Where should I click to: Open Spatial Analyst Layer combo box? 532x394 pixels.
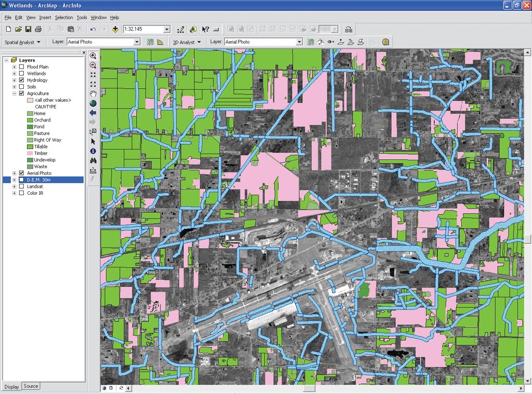[137, 42]
